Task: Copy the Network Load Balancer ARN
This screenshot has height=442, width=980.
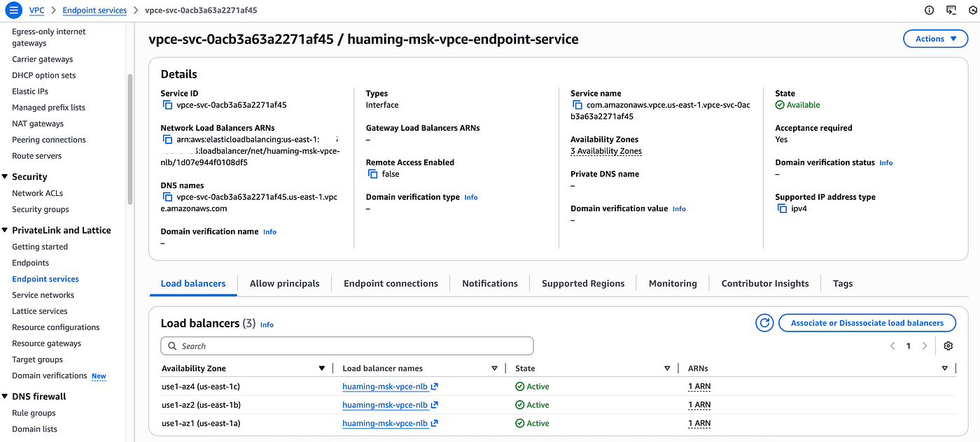Action: [x=167, y=139]
